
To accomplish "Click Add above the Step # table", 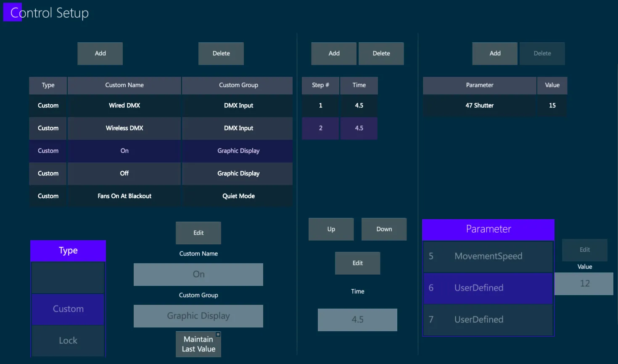I will tap(334, 53).
